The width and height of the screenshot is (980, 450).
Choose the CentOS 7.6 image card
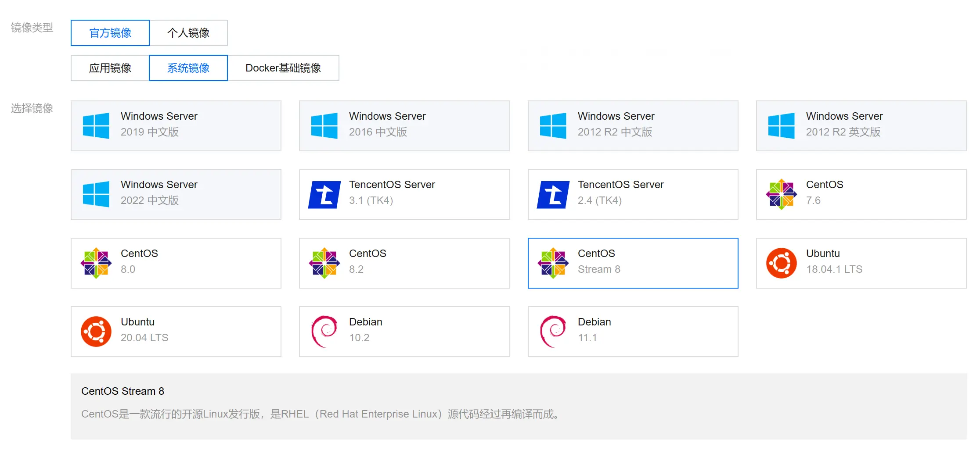click(861, 194)
